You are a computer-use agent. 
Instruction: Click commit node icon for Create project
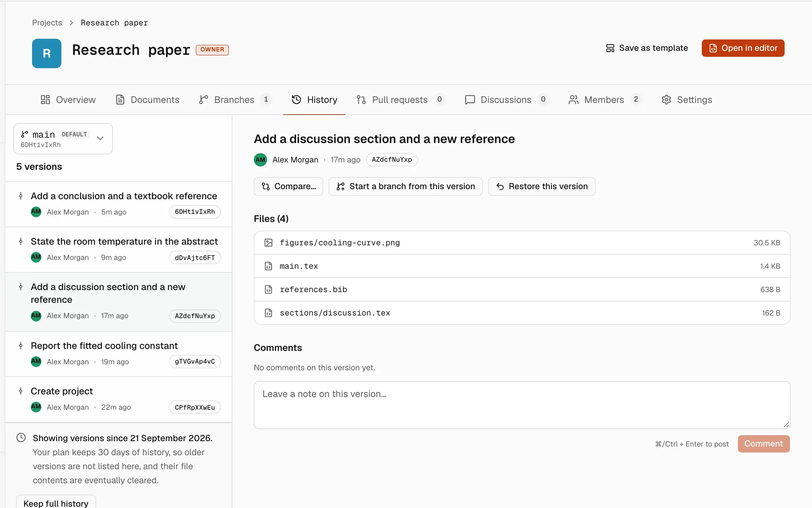pos(21,391)
